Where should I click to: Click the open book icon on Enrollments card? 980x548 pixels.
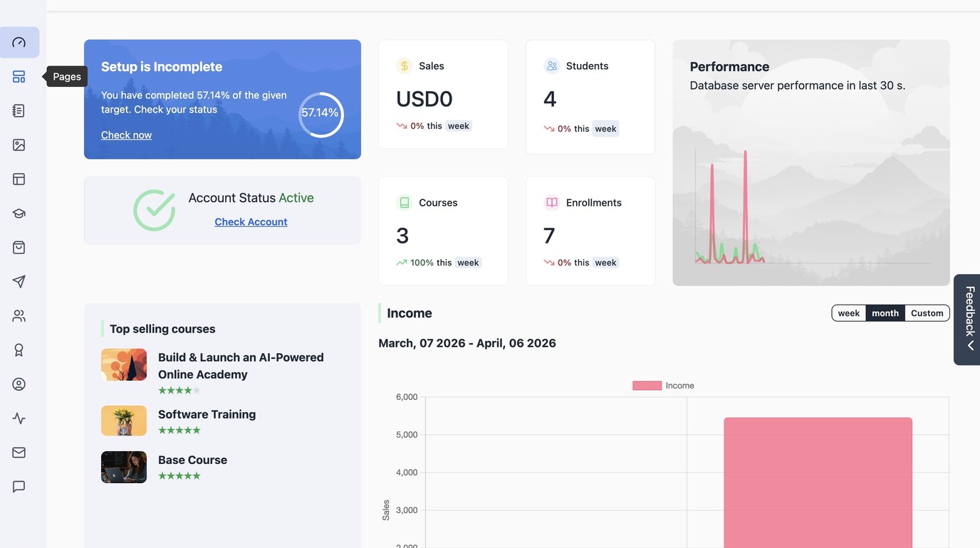click(552, 203)
